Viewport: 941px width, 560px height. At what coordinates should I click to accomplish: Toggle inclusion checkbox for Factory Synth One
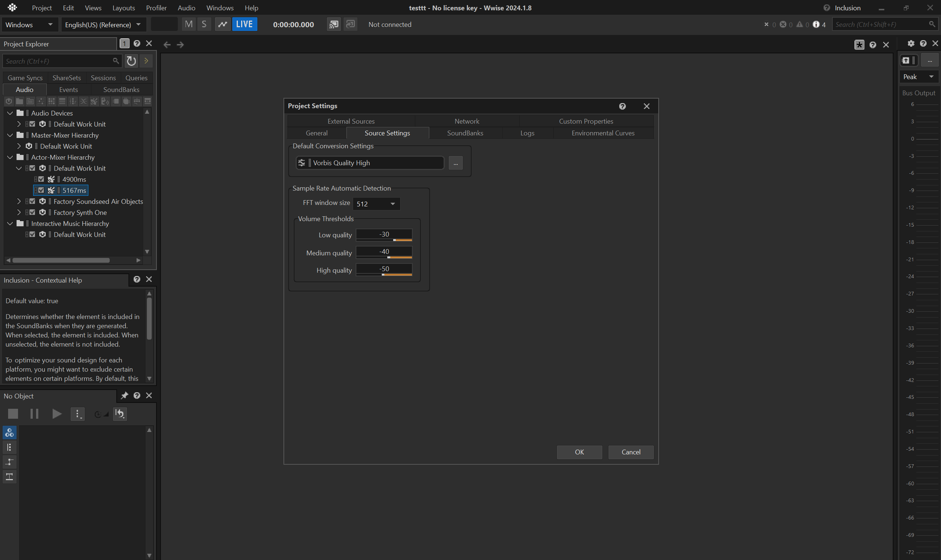(32, 212)
